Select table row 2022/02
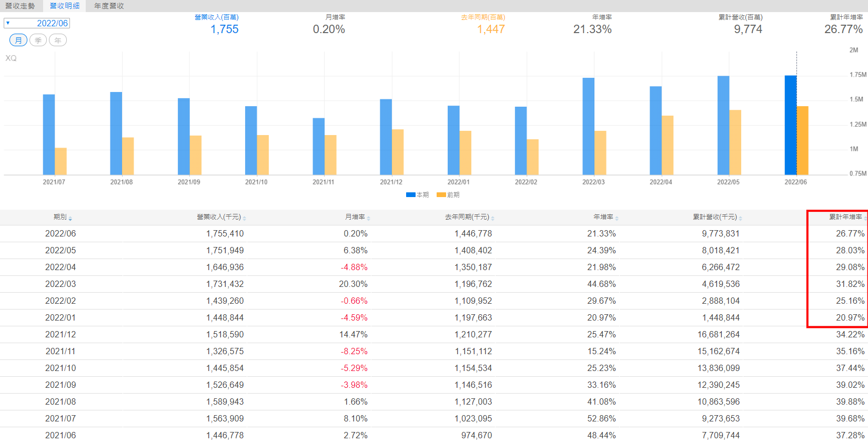Viewport: 868px width, 443px height. pos(434,301)
